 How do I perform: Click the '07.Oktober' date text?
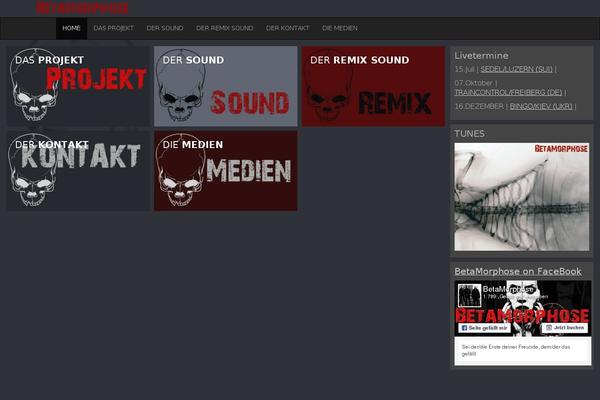(473, 83)
